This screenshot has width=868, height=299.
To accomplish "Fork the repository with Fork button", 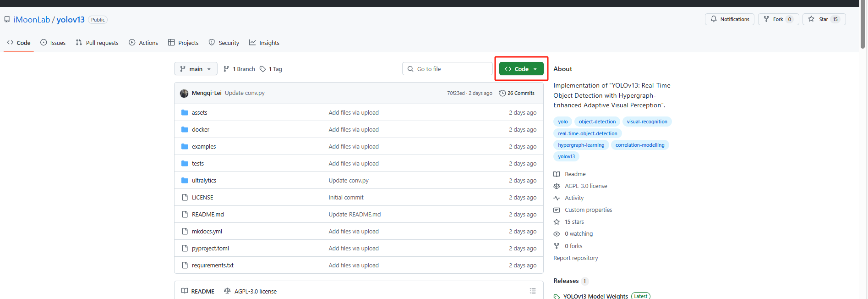I will pos(778,19).
